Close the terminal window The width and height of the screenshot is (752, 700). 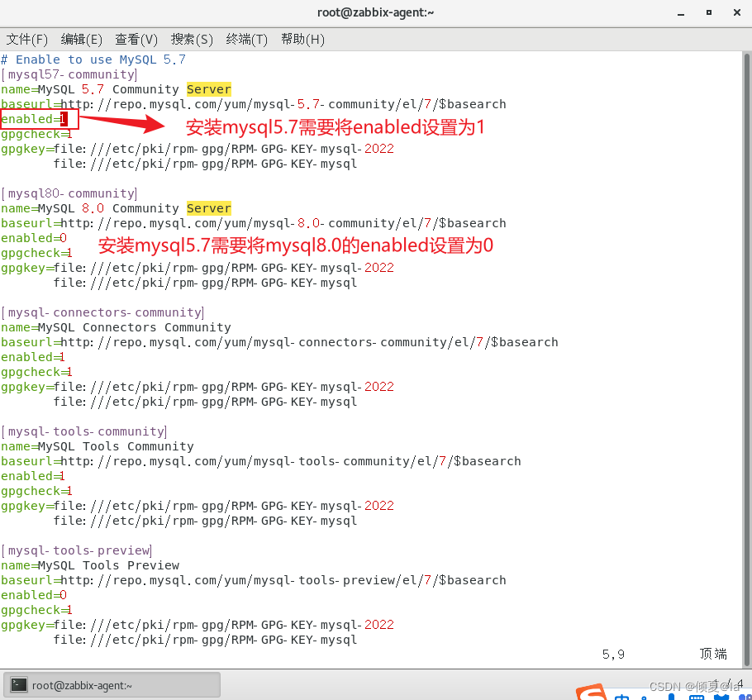(737, 12)
